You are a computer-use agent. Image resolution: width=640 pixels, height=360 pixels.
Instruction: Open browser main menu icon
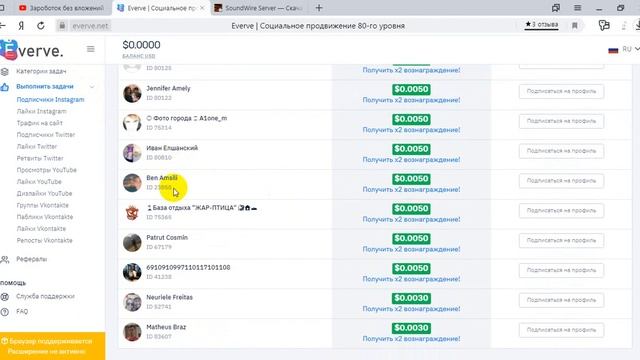[x=577, y=8]
